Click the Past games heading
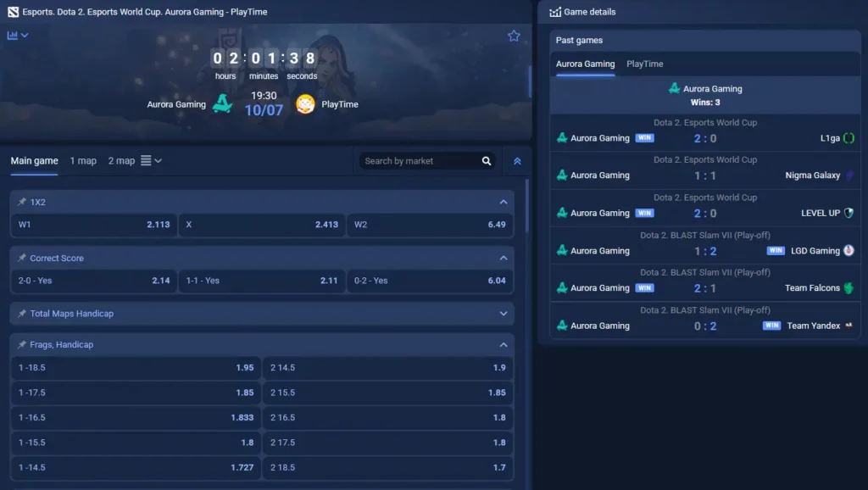Screen dimensions: 868x490 pyautogui.click(x=579, y=41)
